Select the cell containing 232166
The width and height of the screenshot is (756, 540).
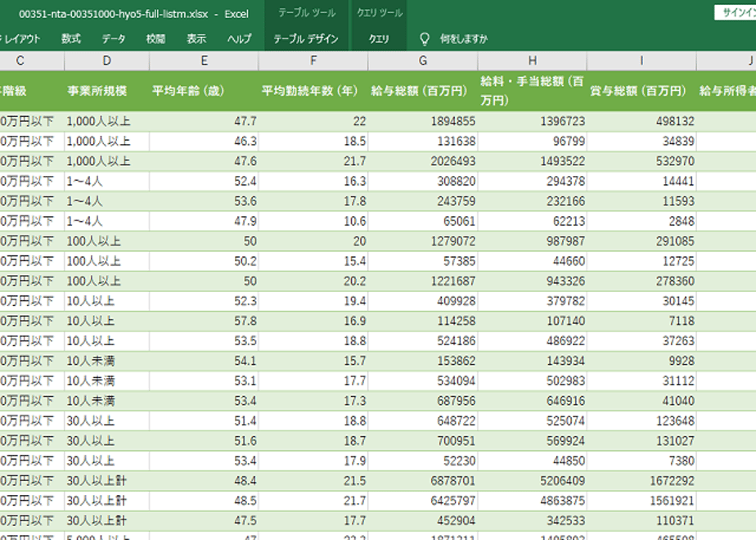click(533, 201)
